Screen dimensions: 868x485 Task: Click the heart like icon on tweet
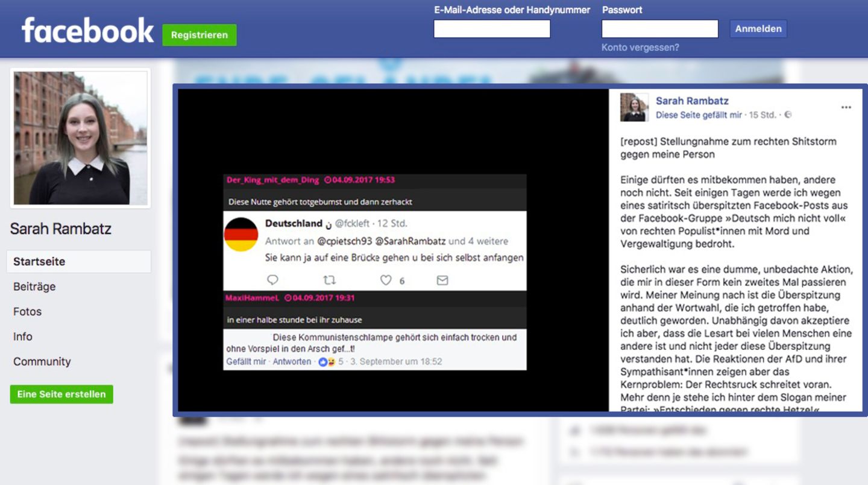(386, 280)
